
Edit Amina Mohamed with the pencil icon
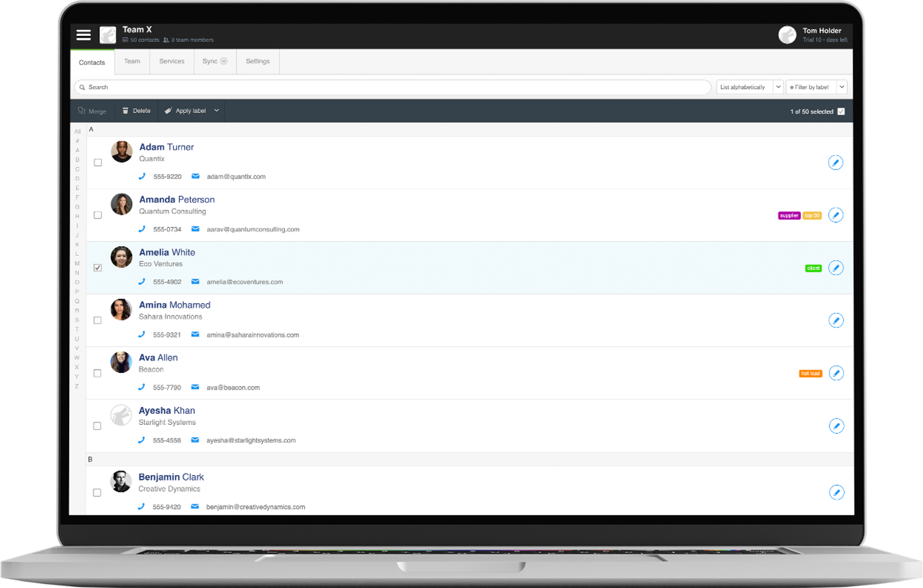pyautogui.click(x=836, y=321)
